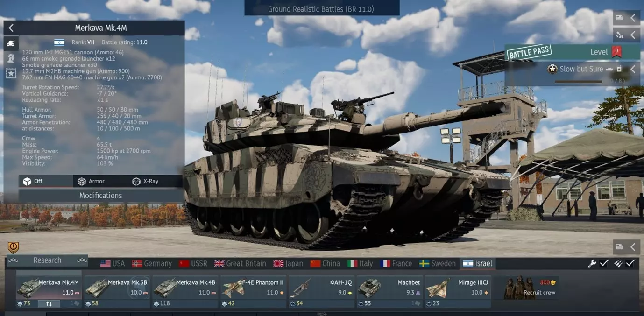Select the AH-1Q helicopter slot
The image size is (644, 316).
point(321,291)
